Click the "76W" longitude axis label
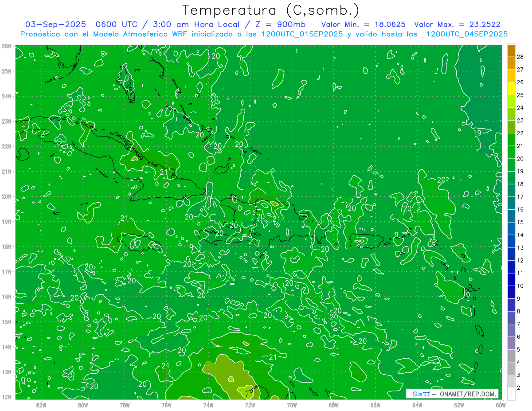The width and height of the screenshot is (532, 411). tap(167, 404)
